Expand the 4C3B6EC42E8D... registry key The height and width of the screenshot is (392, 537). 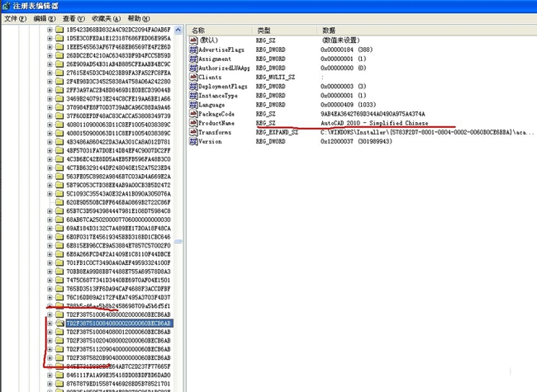tap(50, 159)
